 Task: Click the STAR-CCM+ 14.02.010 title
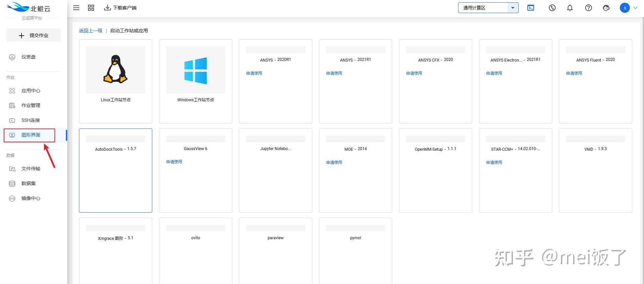click(516, 149)
